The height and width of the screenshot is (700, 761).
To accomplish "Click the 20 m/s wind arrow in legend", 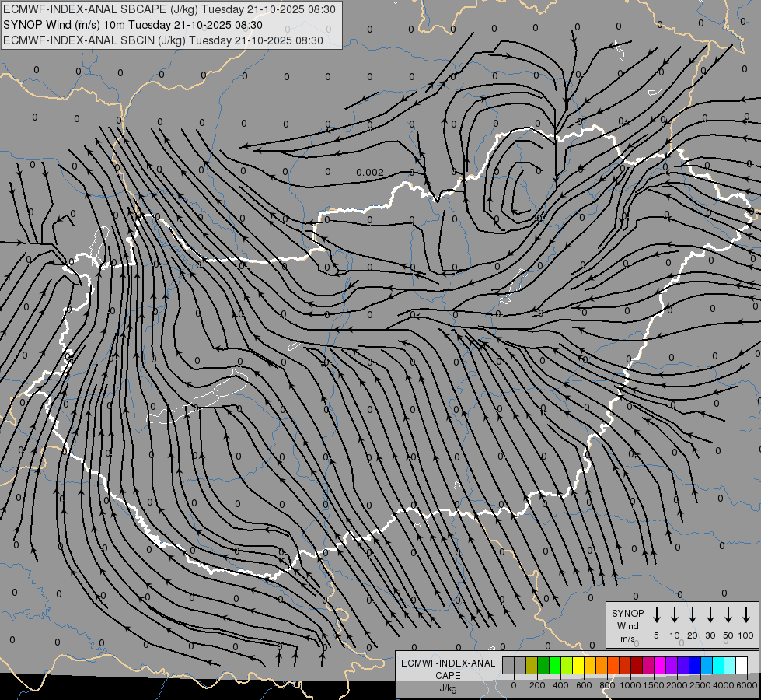I will pyautogui.click(x=693, y=615).
